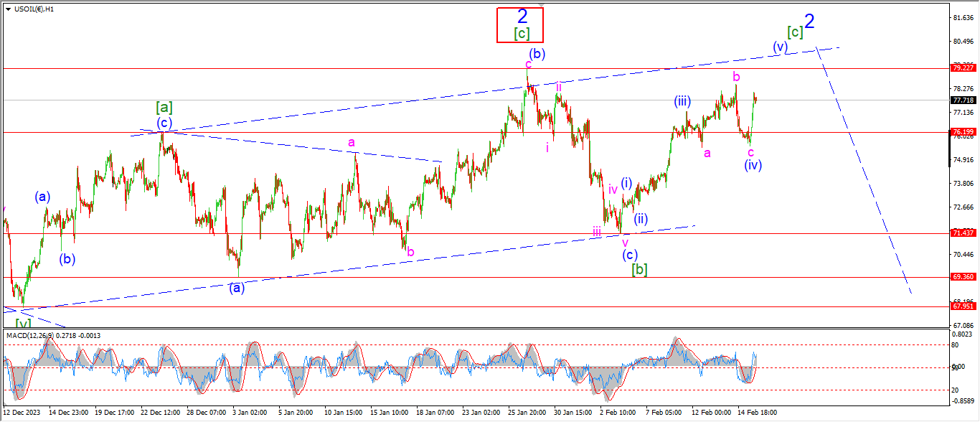Click the 14 Dec 23:00 time label

tap(69, 413)
